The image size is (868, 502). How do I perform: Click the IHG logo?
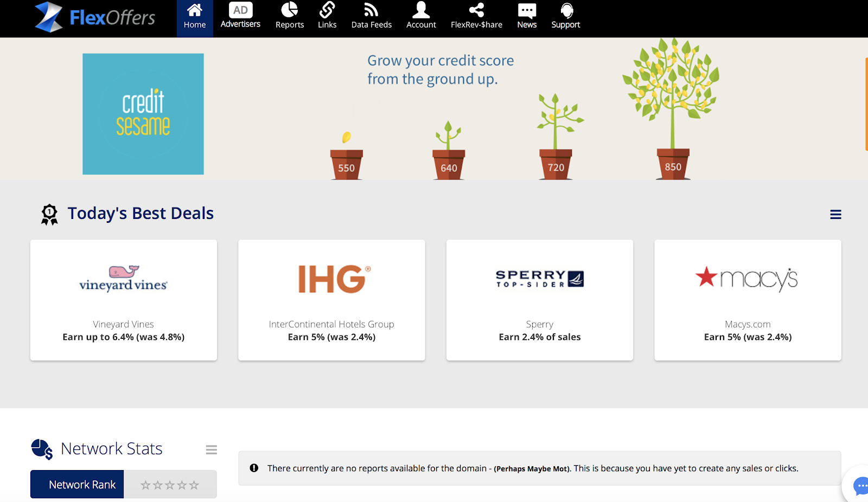click(x=334, y=279)
